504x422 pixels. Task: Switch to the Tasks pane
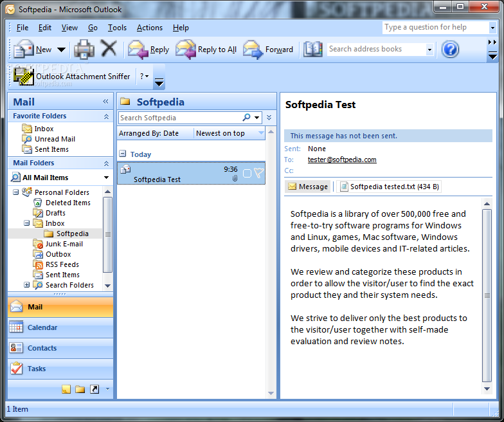[x=60, y=369]
